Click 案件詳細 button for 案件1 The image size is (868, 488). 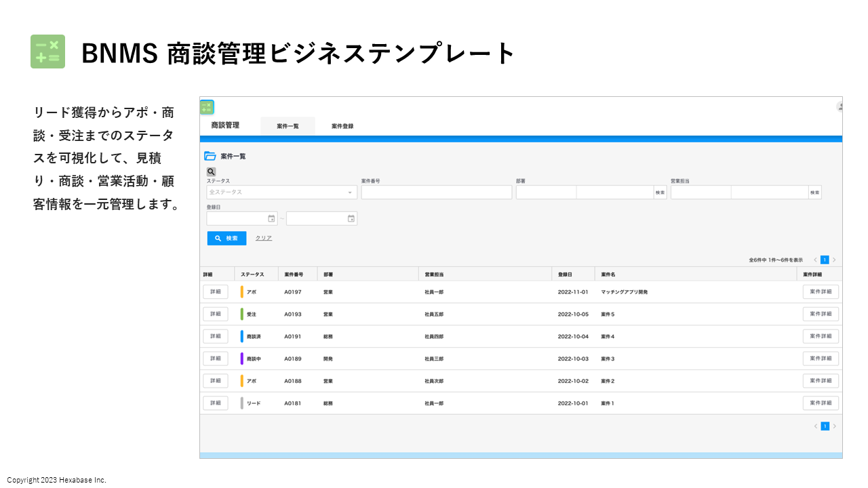tap(821, 403)
